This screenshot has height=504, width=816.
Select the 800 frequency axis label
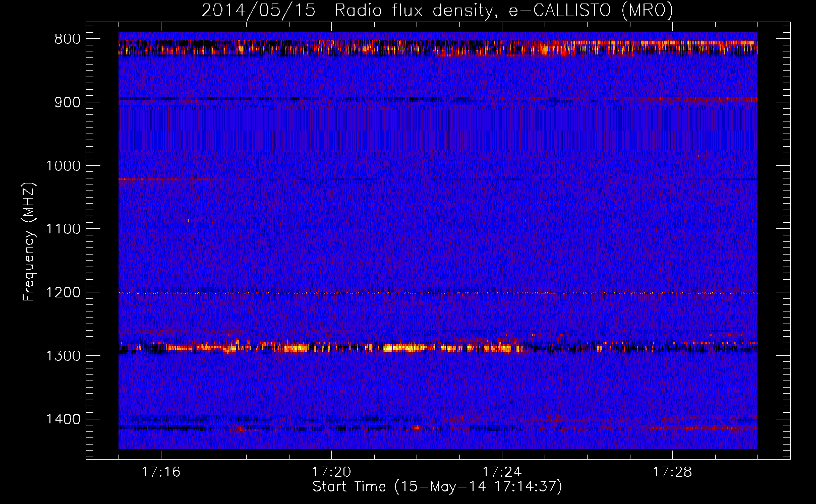click(x=68, y=39)
